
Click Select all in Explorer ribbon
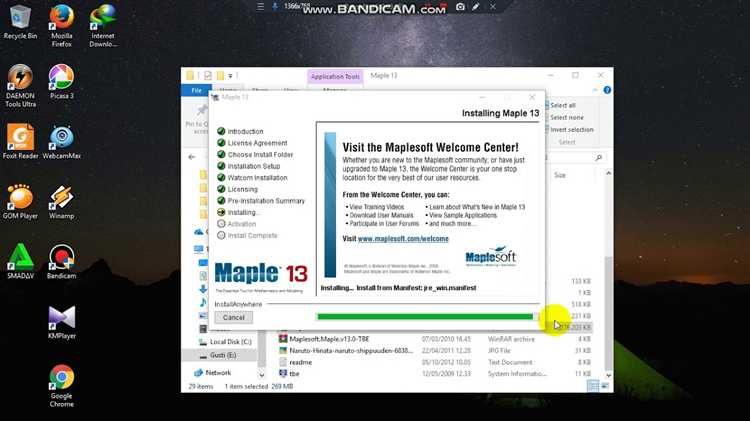562,105
